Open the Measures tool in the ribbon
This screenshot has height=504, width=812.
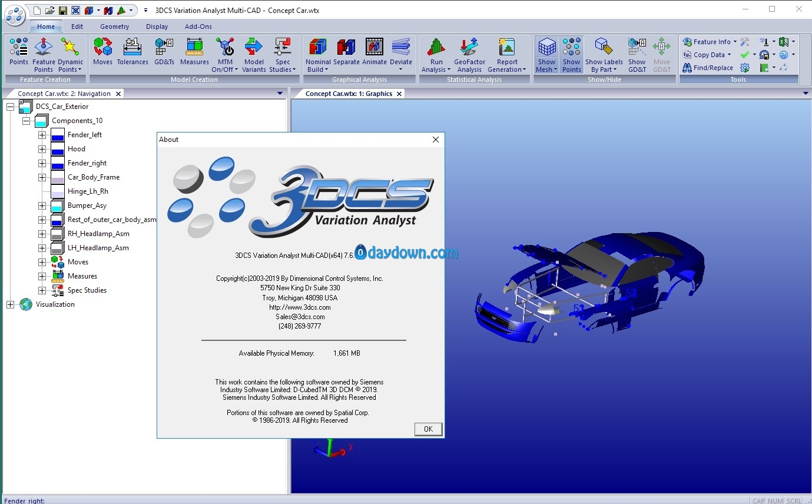click(194, 52)
